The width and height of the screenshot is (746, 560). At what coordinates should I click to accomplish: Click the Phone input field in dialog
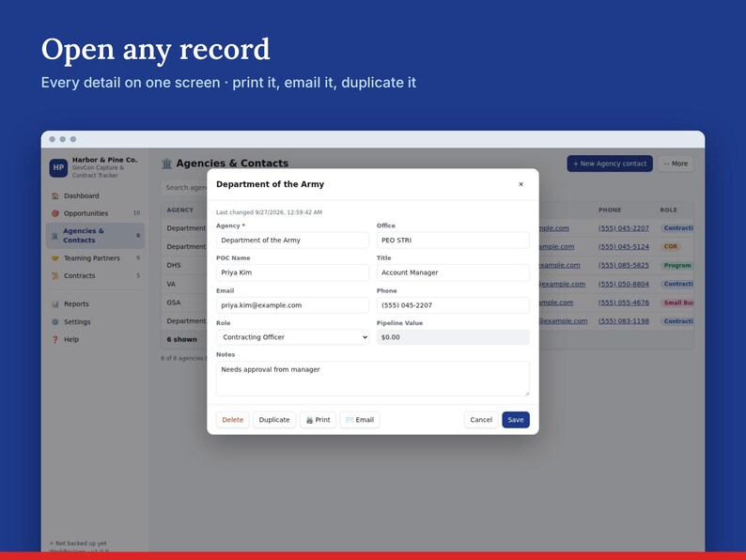coord(453,305)
